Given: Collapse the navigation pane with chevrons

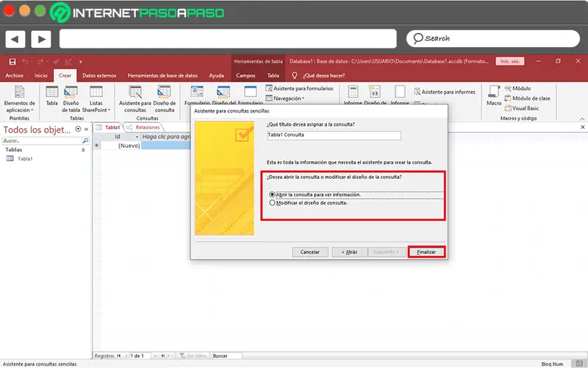Looking at the screenshot, I should 86,130.
